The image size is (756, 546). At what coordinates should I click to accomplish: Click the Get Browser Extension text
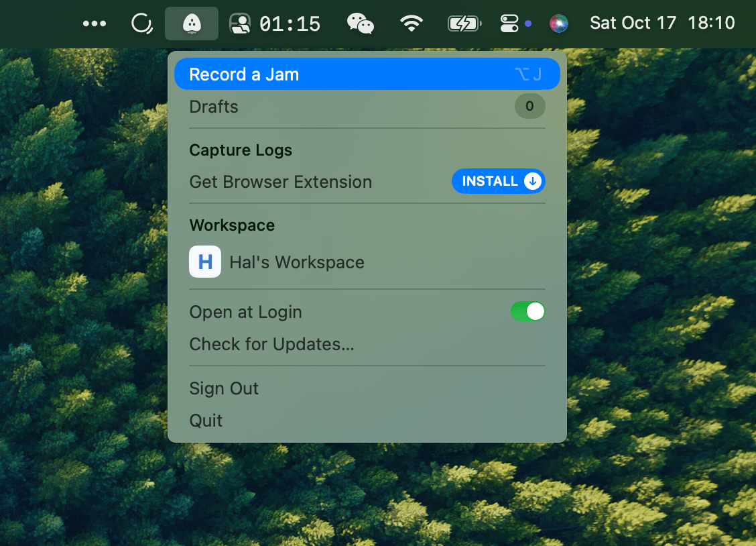pos(281,182)
